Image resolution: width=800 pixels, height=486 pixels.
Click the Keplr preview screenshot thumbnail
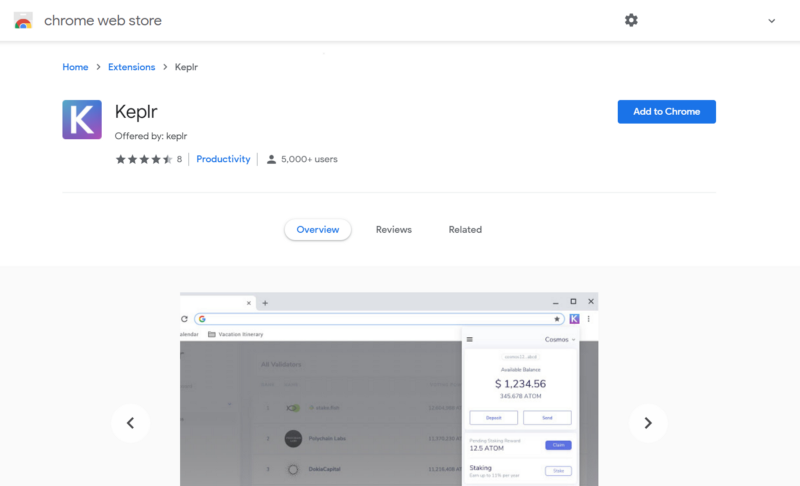tap(389, 389)
